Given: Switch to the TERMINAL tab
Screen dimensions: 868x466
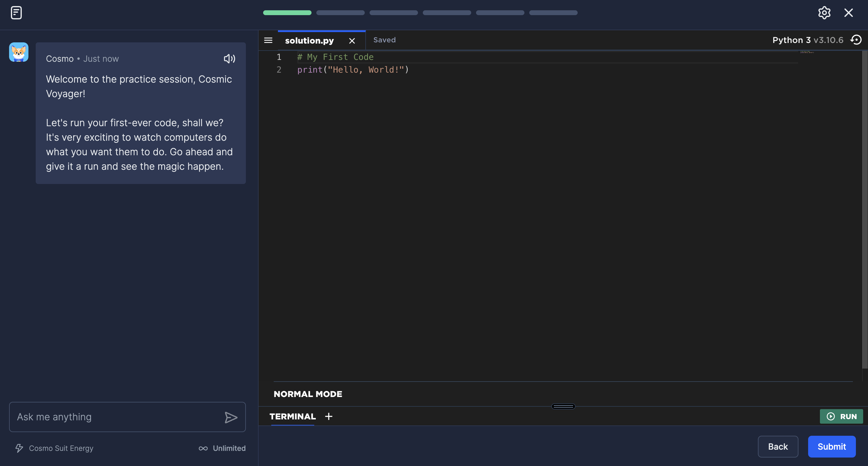Looking at the screenshot, I should pos(292,416).
